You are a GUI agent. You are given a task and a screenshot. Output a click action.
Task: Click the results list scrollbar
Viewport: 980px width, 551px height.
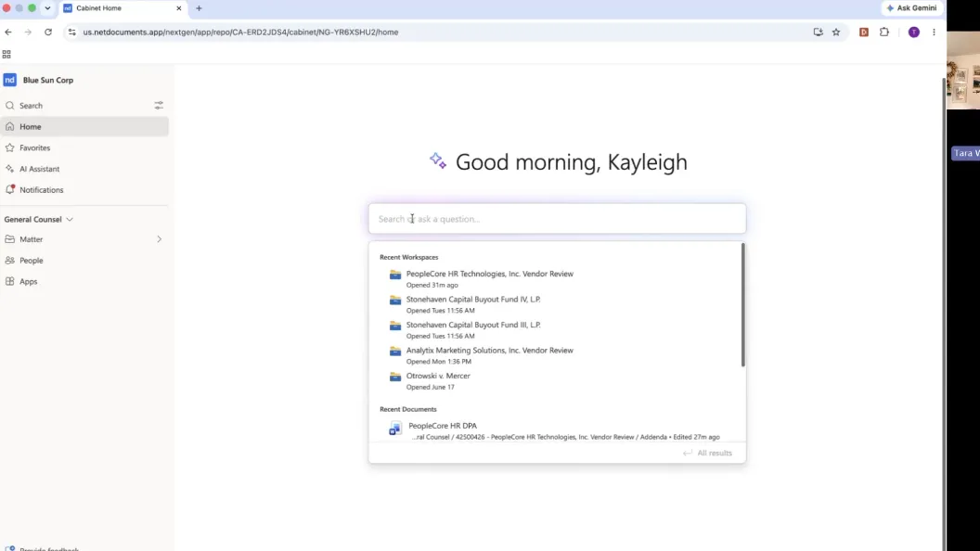point(743,305)
